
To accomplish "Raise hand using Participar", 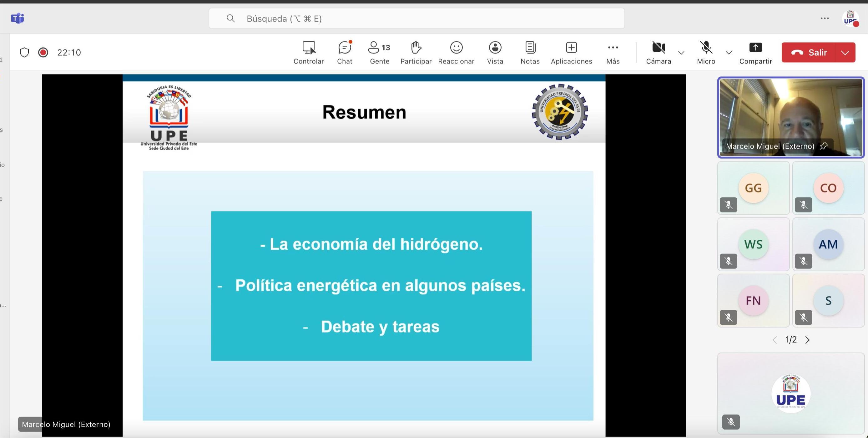I will click(416, 52).
